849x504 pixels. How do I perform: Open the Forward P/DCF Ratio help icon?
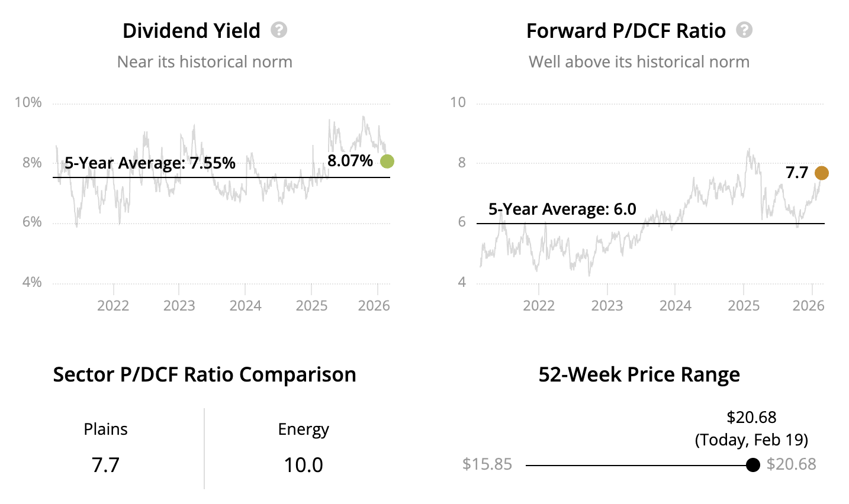tap(744, 30)
